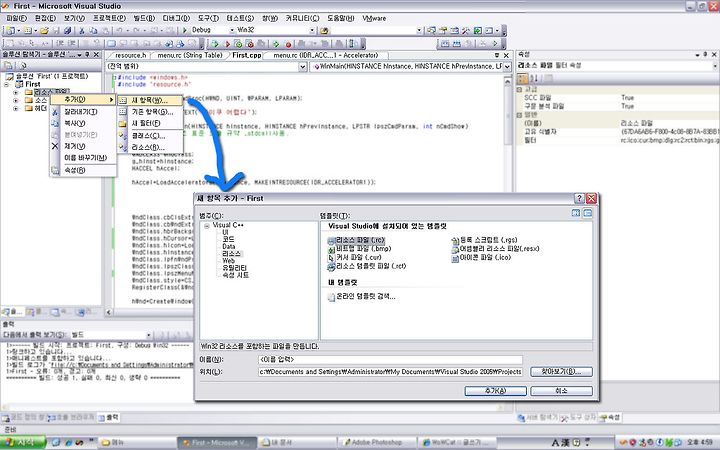Click pin auto-hide icon on Solution Explorer
Image resolution: width=720 pixels, height=450 pixels.
(87, 55)
